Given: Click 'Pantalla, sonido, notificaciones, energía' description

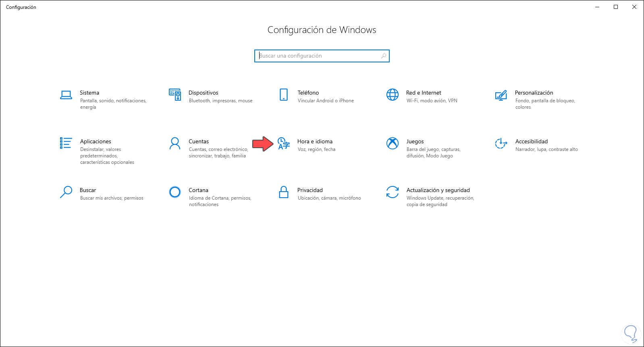Looking at the screenshot, I should (x=113, y=104).
